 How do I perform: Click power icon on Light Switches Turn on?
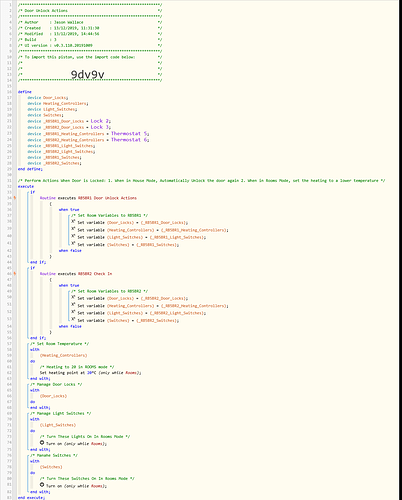pyautogui.click(x=42, y=443)
